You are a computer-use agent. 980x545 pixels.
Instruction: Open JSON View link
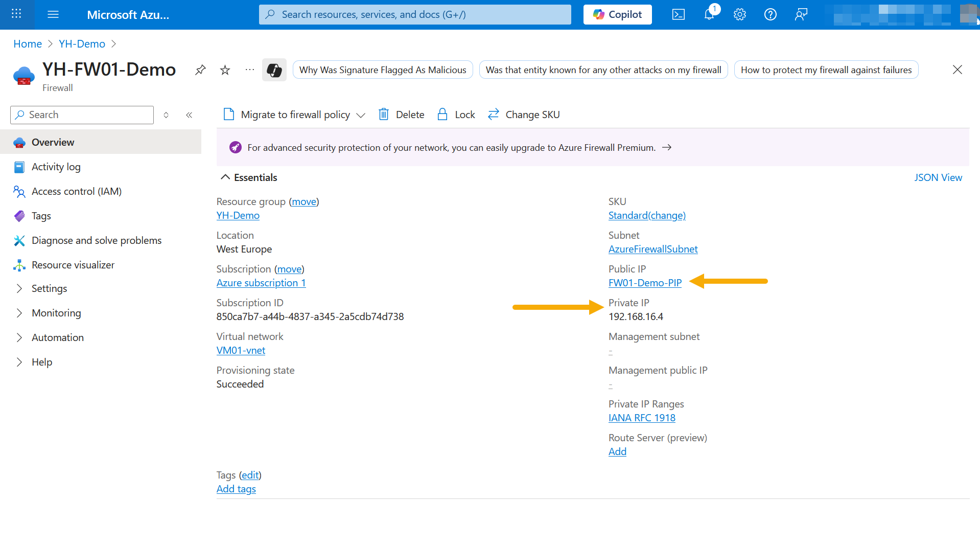938,177
